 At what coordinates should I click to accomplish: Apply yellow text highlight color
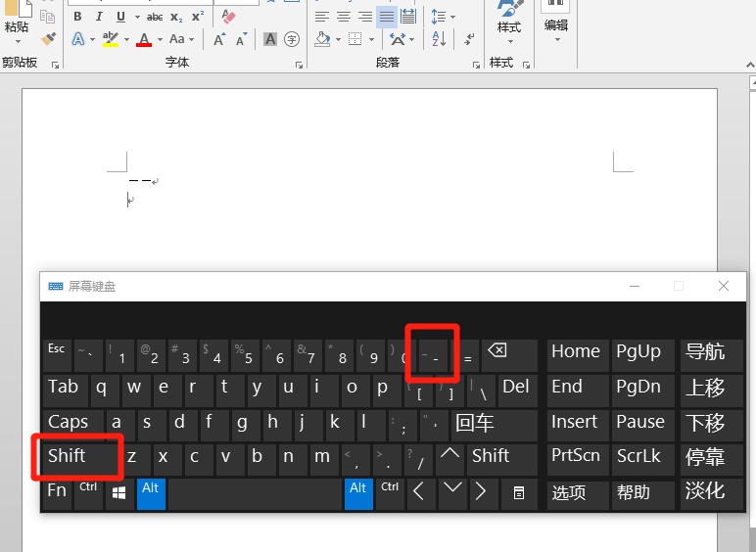111,39
